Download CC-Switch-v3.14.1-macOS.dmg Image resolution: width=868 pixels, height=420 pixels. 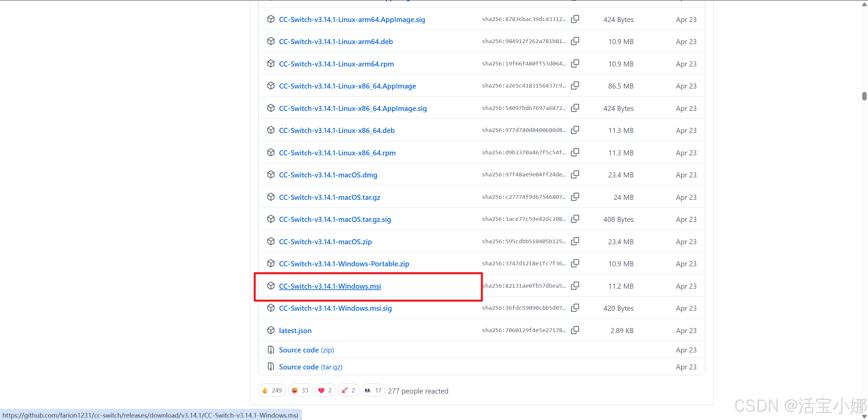click(328, 175)
